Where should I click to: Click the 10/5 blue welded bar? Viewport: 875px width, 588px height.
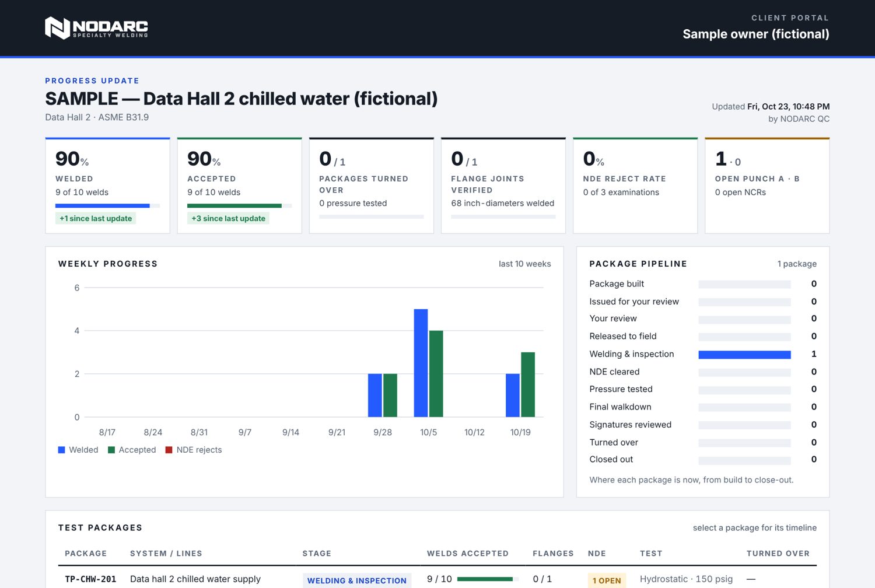coord(421,363)
